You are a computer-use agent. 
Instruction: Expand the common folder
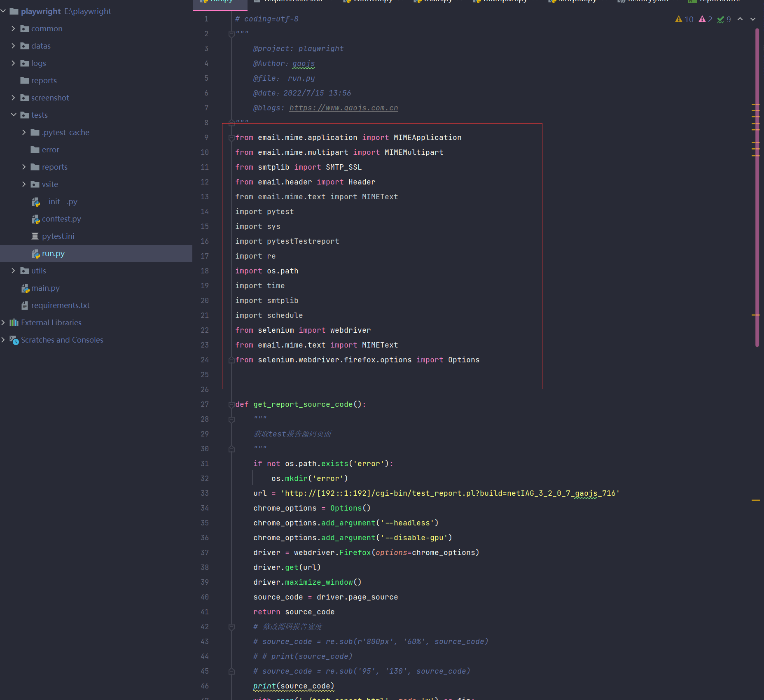(13, 28)
